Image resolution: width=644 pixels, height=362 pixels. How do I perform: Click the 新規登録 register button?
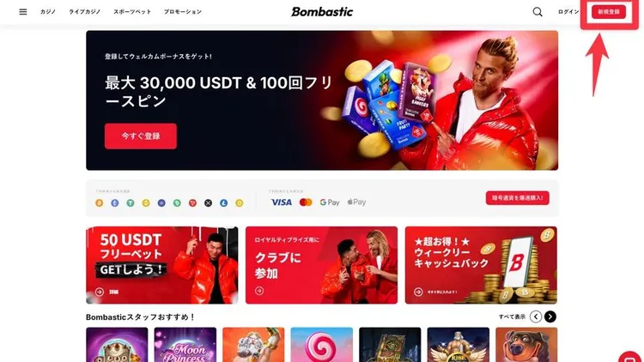click(609, 12)
